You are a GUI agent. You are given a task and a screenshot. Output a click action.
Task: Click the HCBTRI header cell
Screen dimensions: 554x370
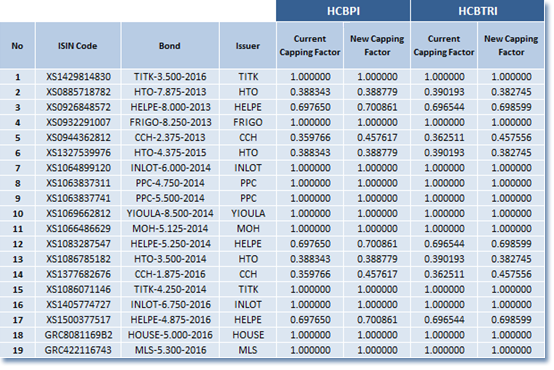477,11
